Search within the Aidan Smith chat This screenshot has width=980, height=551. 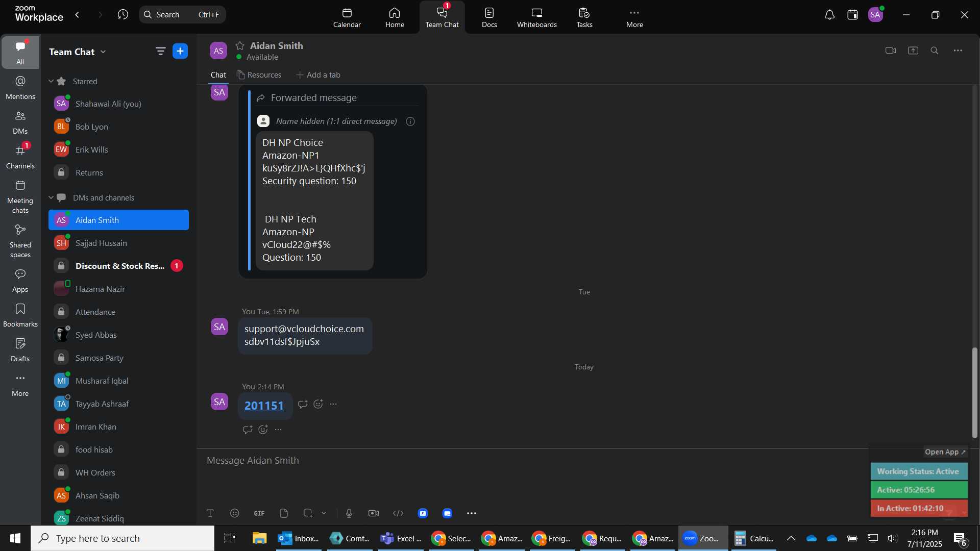click(x=935, y=51)
